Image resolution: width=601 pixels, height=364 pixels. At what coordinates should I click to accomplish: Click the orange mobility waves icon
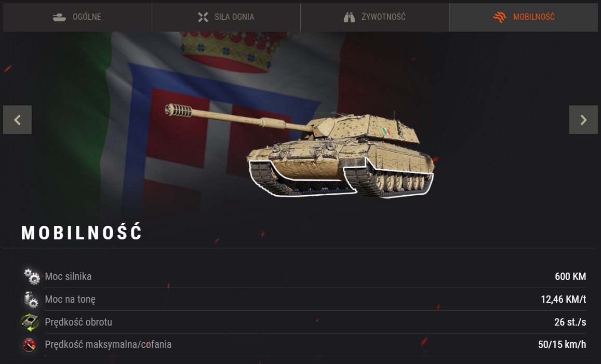(500, 17)
